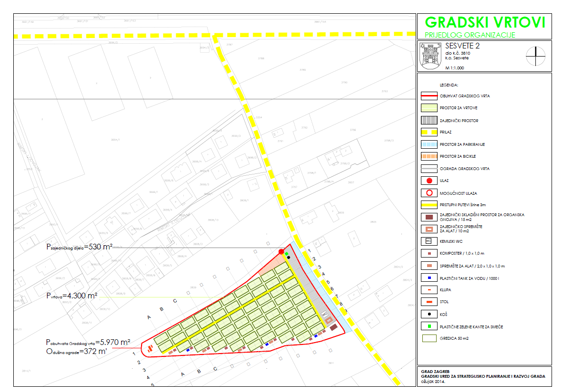The height and width of the screenshot is (392, 562).
Task: Click the SESVETE 2 heading text
Action: (463, 46)
